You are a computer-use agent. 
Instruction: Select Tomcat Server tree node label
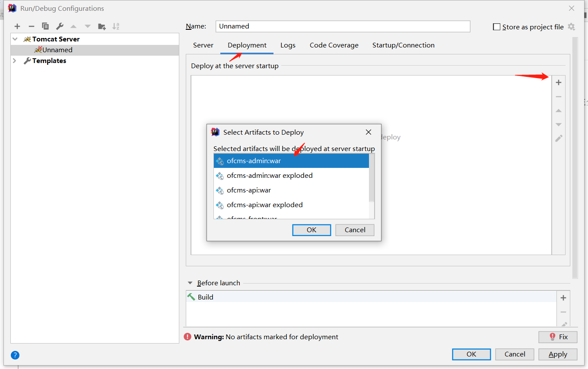pyautogui.click(x=56, y=39)
